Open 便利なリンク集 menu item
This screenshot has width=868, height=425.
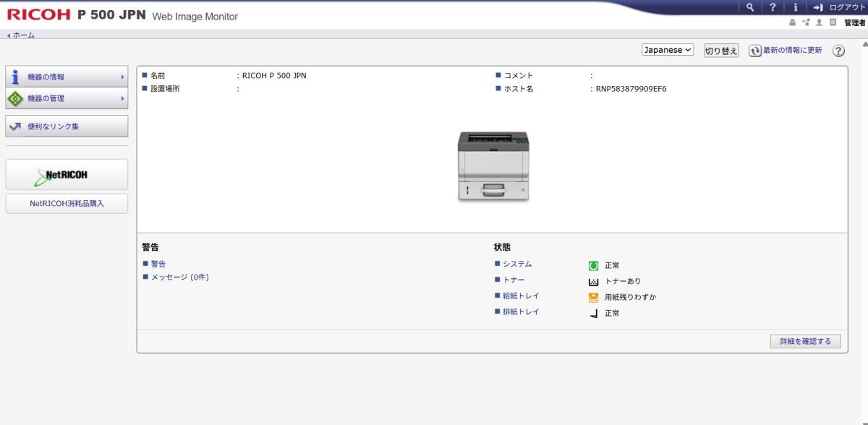(x=67, y=126)
